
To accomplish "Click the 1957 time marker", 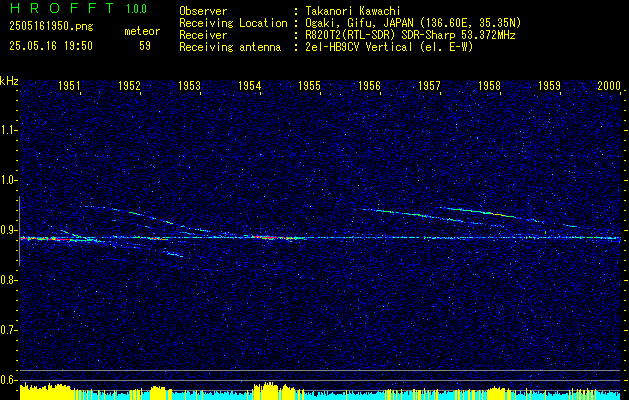I will [429, 85].
